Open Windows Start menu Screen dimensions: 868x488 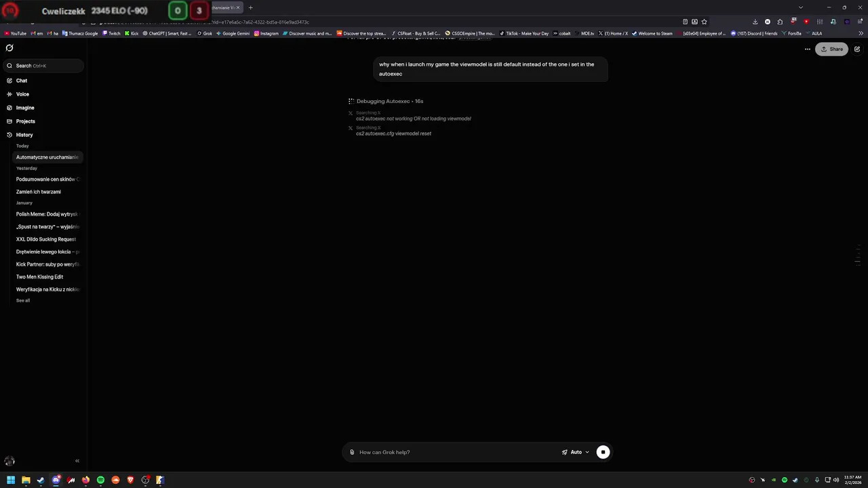[11, 480]
